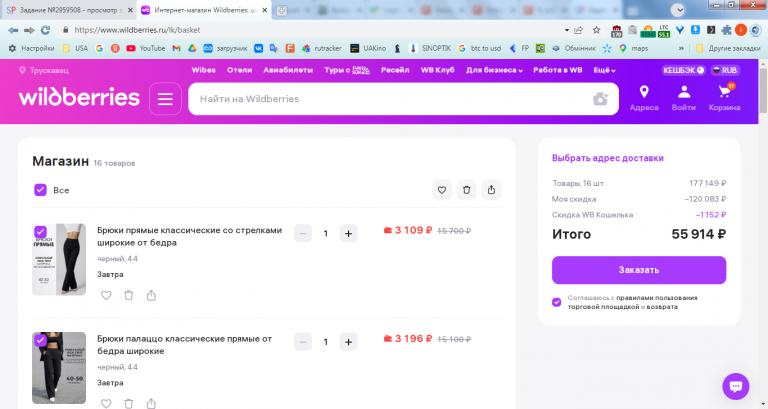Toggle the КЕШБЭК switch
The image size is (768, 409).
tap(684, 70)
